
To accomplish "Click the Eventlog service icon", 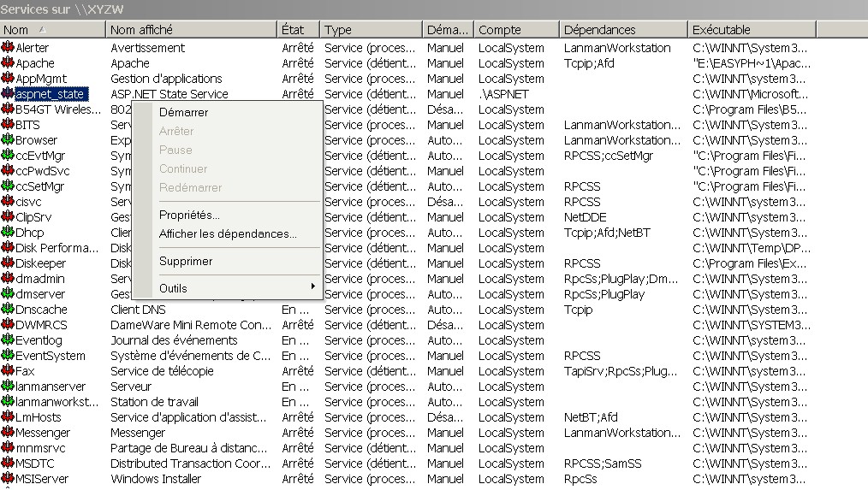I will (x=8, y=340).
